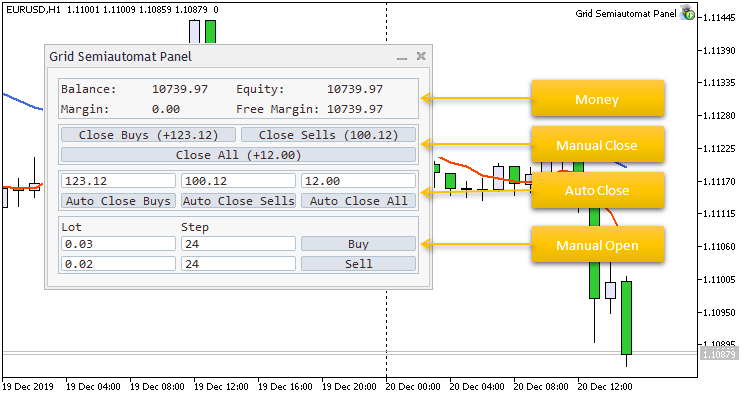Click the Sell button
The width and height of the screenshot is (750, 398).
click(358, 264)
